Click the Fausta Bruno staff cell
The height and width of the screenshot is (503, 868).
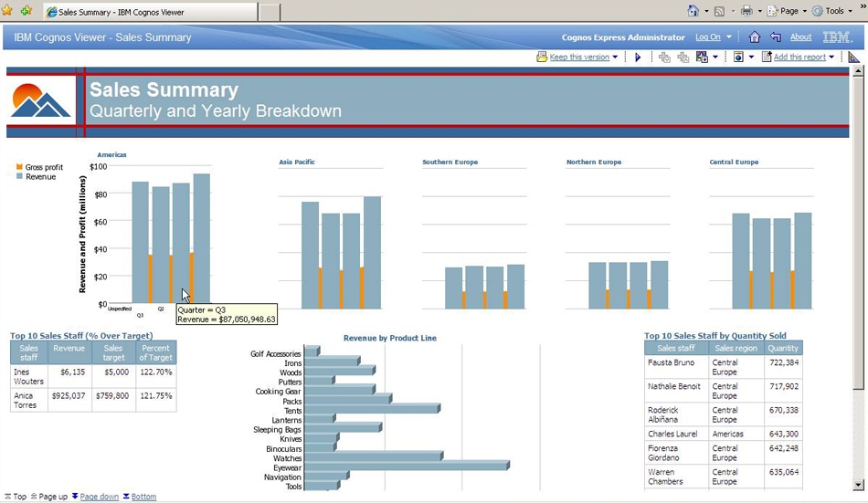pos(676,367)
